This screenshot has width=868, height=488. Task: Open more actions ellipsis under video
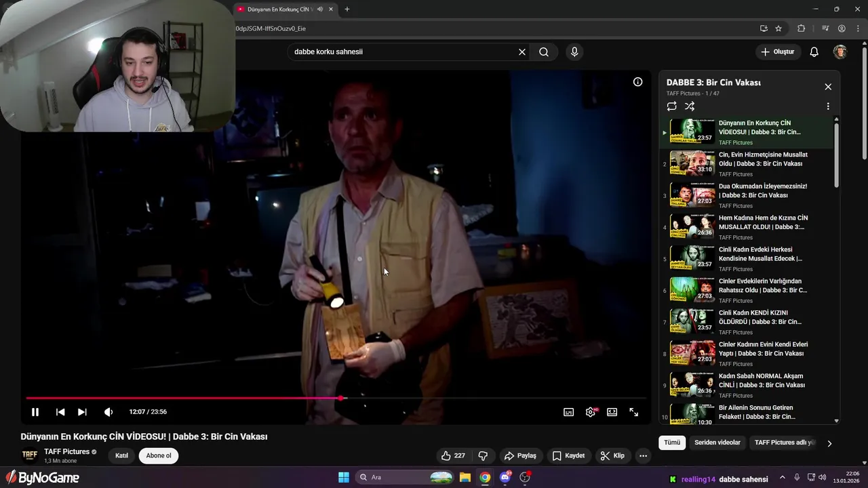click(643, 455)
